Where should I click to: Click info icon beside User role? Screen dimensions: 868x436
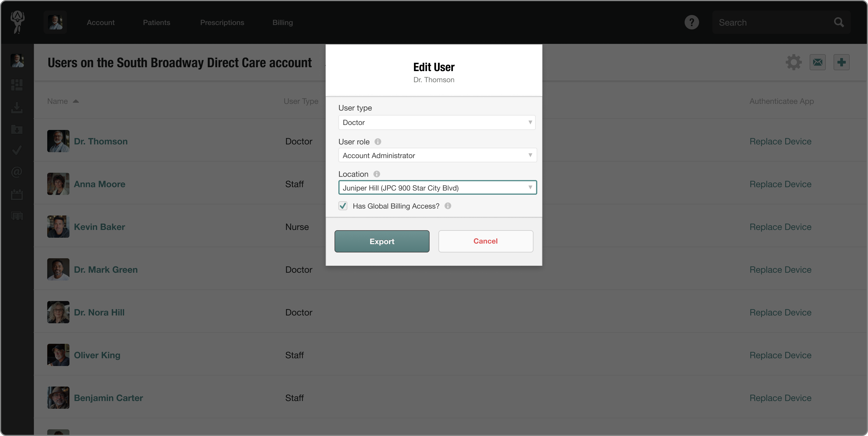tap(378, 142)
